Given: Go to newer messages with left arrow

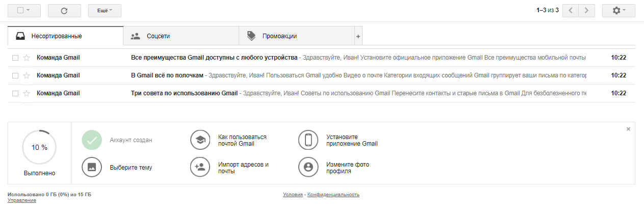Looking at the screenshot, I should tap(571, 10).
